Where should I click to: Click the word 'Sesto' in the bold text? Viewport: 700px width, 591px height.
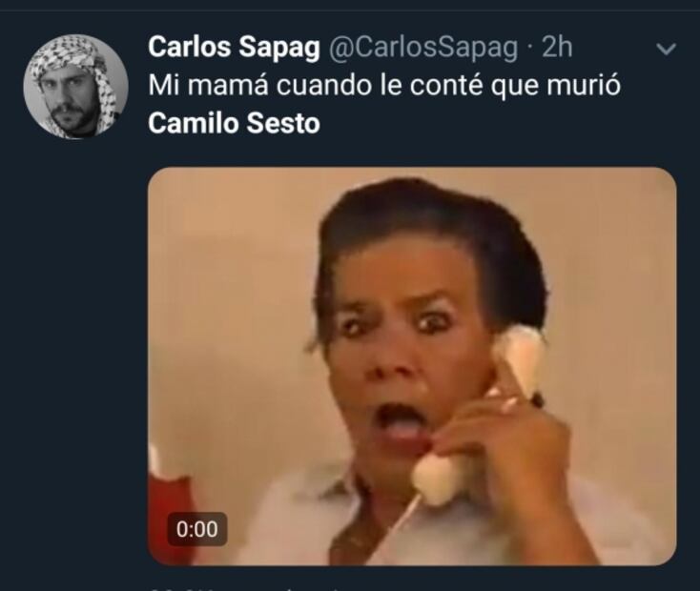coord(283,123)
